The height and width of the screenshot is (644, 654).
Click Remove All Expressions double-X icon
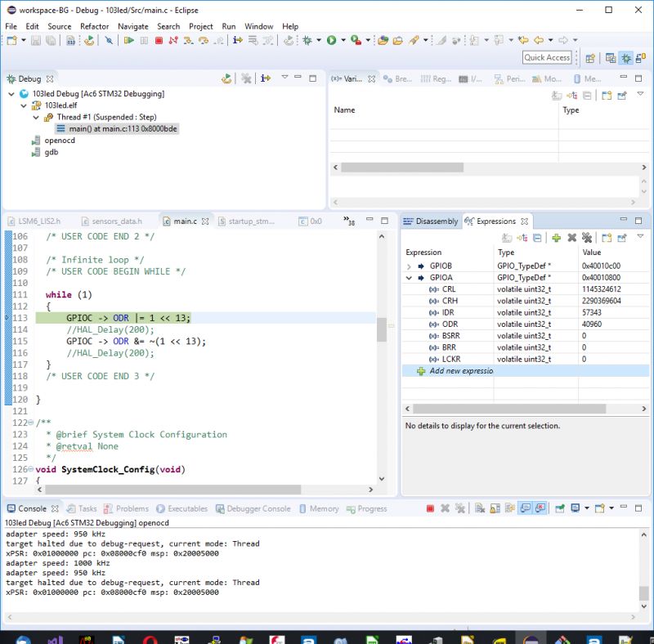pyautogui.click(x=587, y=238)
